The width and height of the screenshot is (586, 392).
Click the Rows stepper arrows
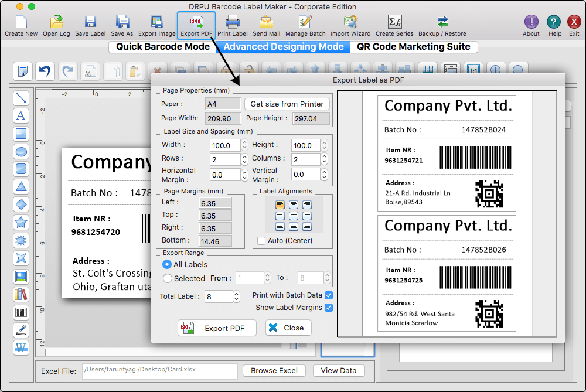[x=244, y=159]
